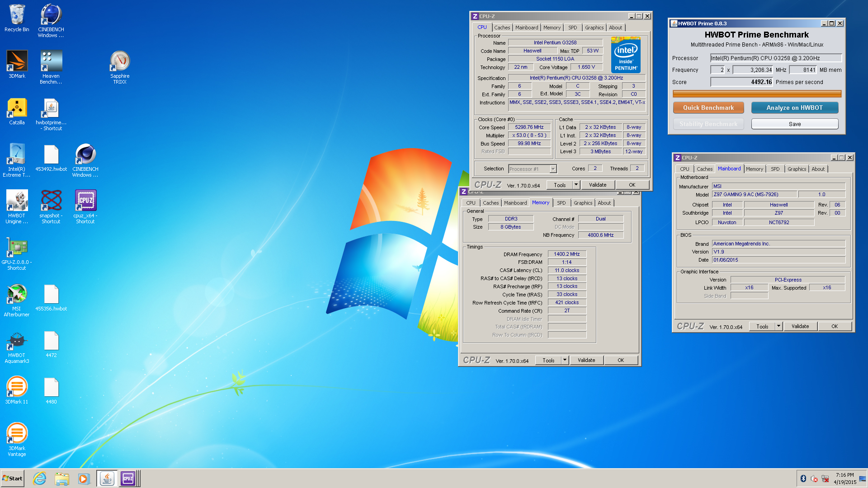The height and width of the screenshot is (488, 868).
Task: Click Tools button in Memory CPU-Z window
Action: coord(548,360)
